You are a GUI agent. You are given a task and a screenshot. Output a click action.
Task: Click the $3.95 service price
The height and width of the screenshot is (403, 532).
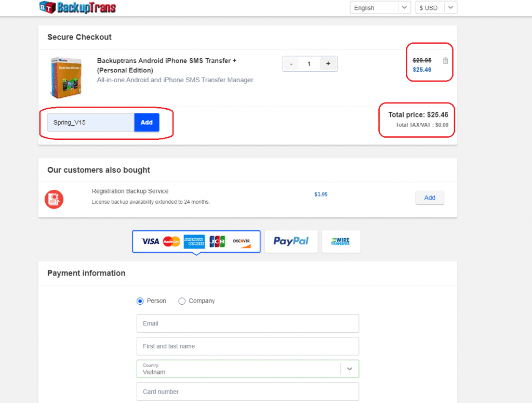pyautogui.click(x=321, y=194)
